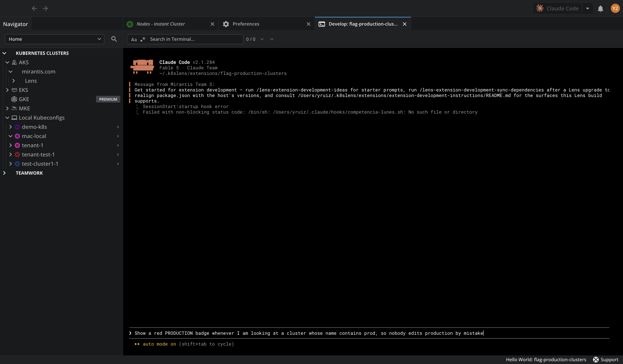Toggle case-sensitive Aa search option
Image resolution: width=623 pixels, height=364 pixels.
(x=134, y=39)
